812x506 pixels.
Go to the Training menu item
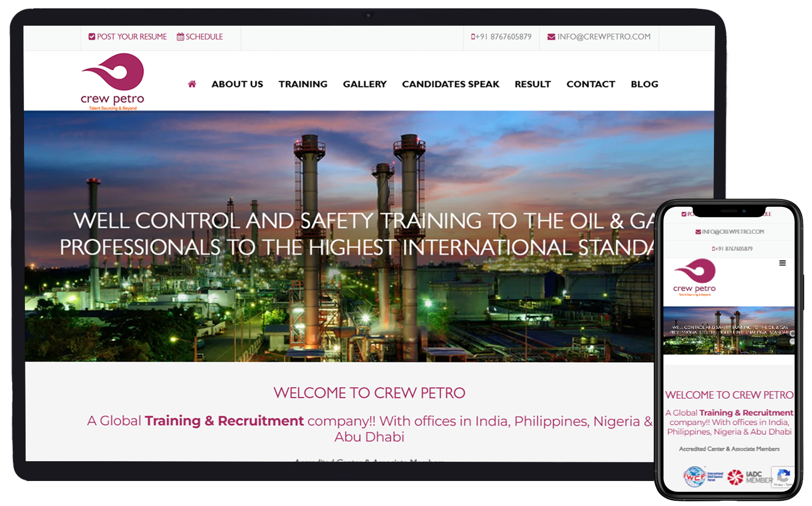pyautogui.click(x=302, y=84)
